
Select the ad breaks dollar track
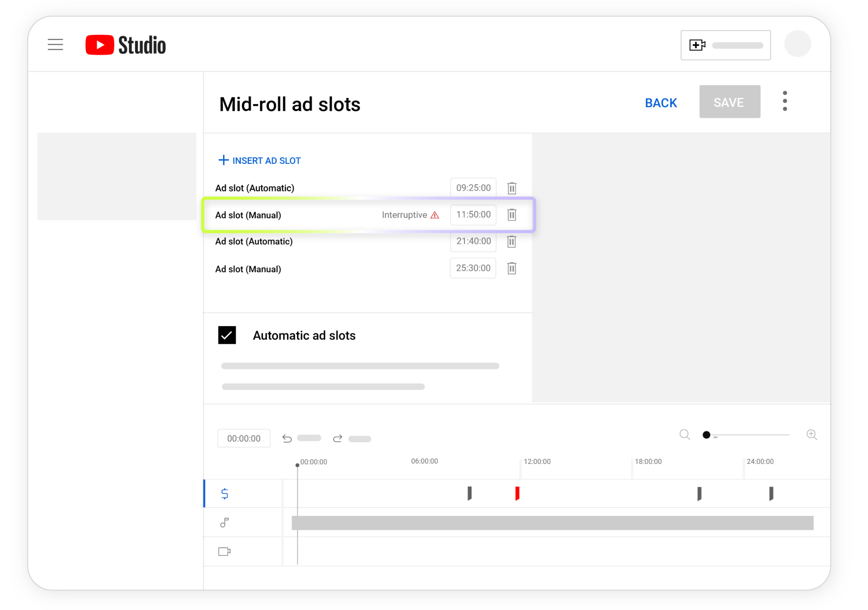[225, 494]
